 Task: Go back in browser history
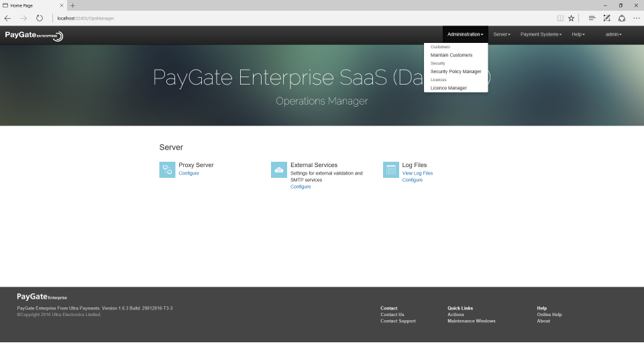tap(7, 18)
